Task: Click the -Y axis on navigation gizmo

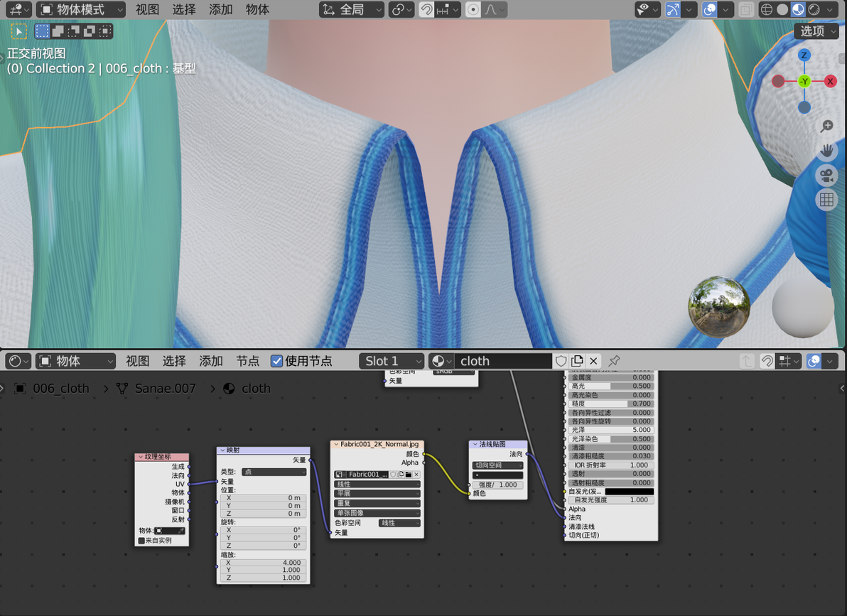Action: click(804, 82)
